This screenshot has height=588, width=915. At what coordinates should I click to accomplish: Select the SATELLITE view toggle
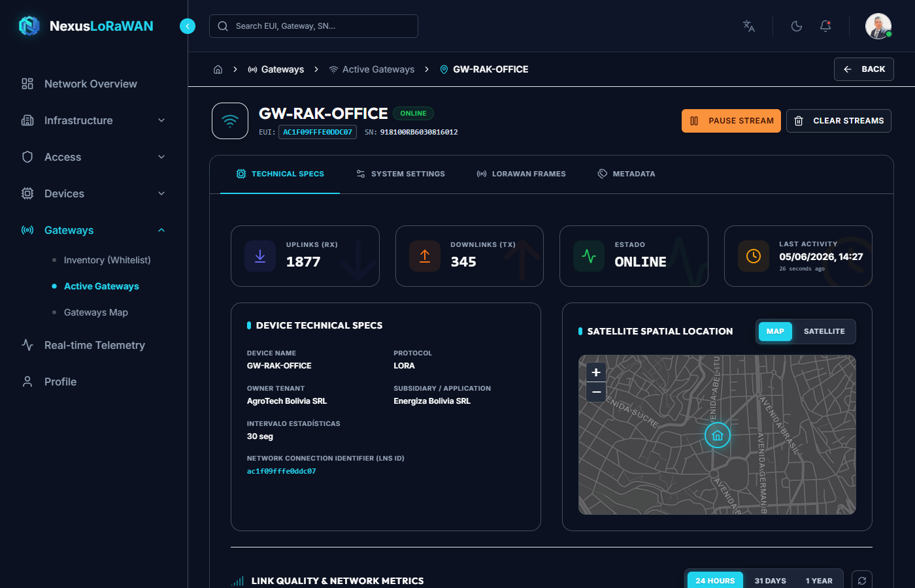coord(824,331)
